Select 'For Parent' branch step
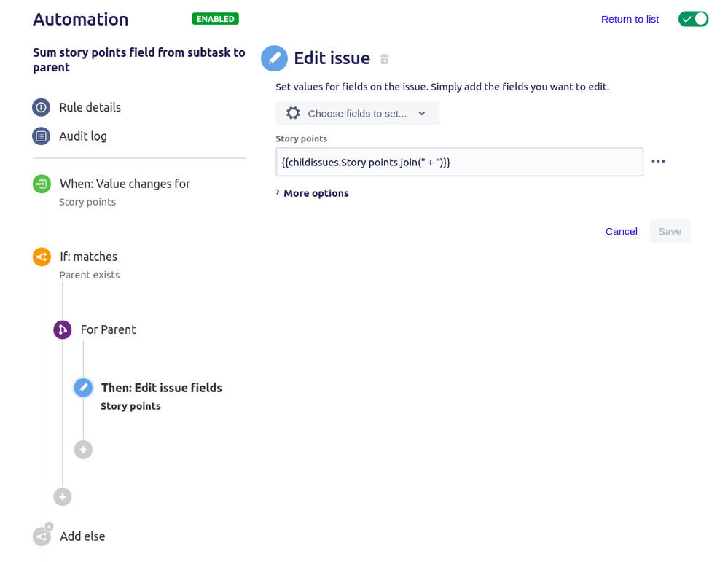This screenshot has width=728, height=562. (108, 329)
